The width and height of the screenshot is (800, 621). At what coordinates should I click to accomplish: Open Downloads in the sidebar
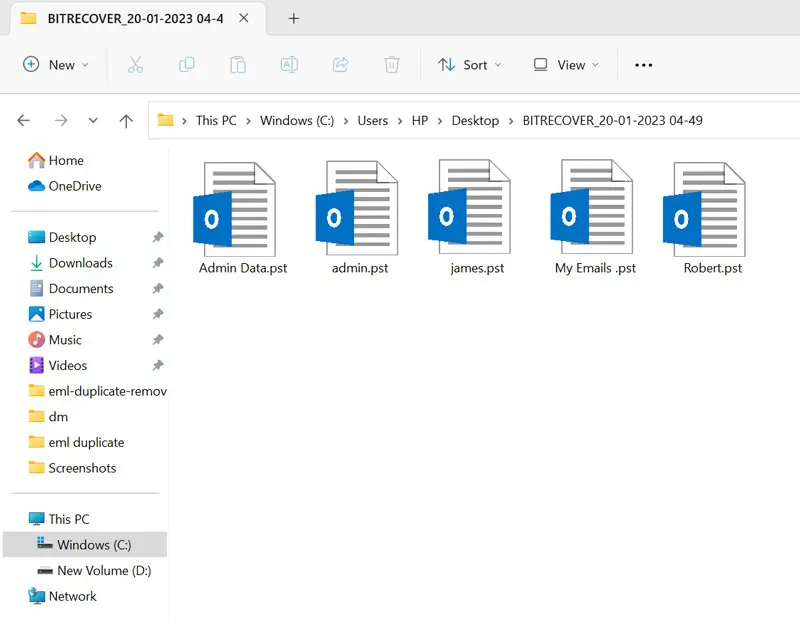(x=80, y=263)
